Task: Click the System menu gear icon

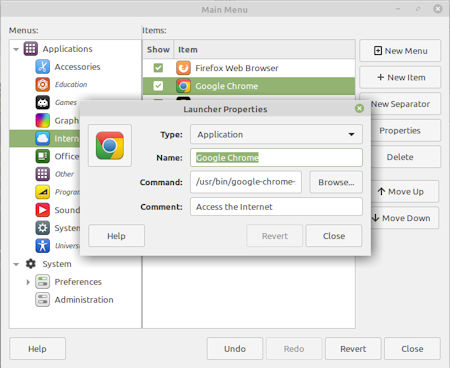Action: pyautogui.click(x=31, y=264)
